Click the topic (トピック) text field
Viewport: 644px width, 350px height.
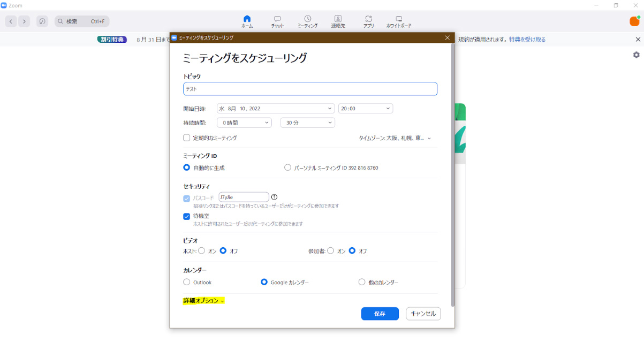coord(310,89)
